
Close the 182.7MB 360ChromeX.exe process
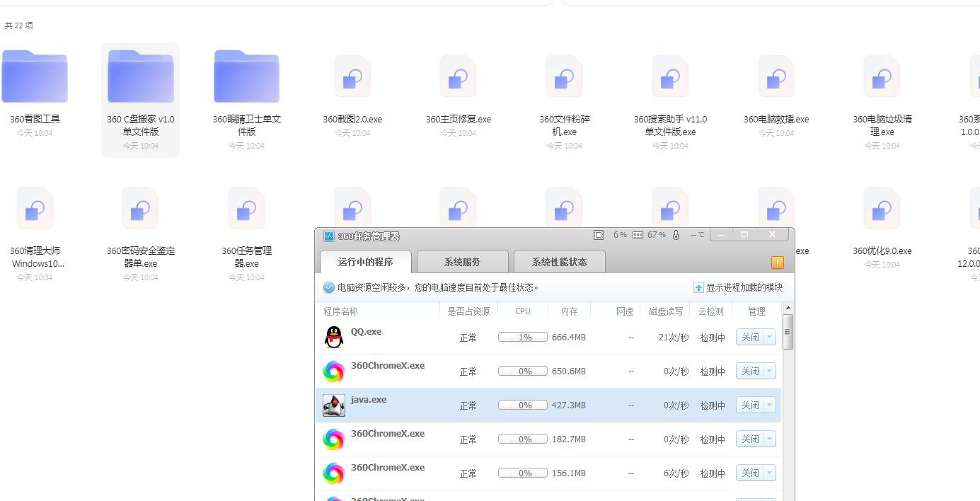click(x=750, y=439)
